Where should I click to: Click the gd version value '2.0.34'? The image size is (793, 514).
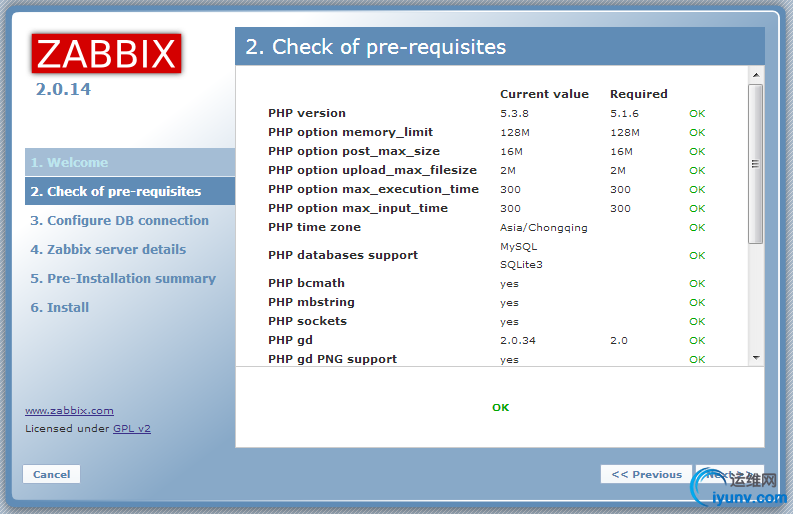(517, 340)
